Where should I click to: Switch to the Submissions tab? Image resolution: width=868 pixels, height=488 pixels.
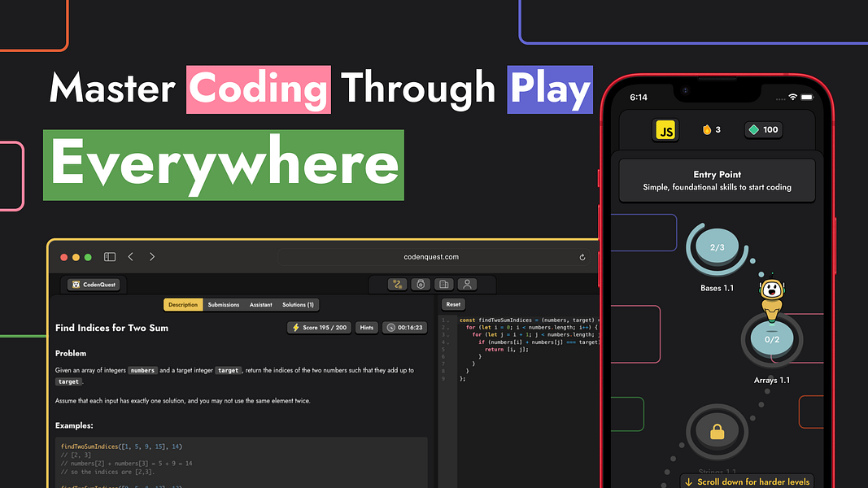223,303
